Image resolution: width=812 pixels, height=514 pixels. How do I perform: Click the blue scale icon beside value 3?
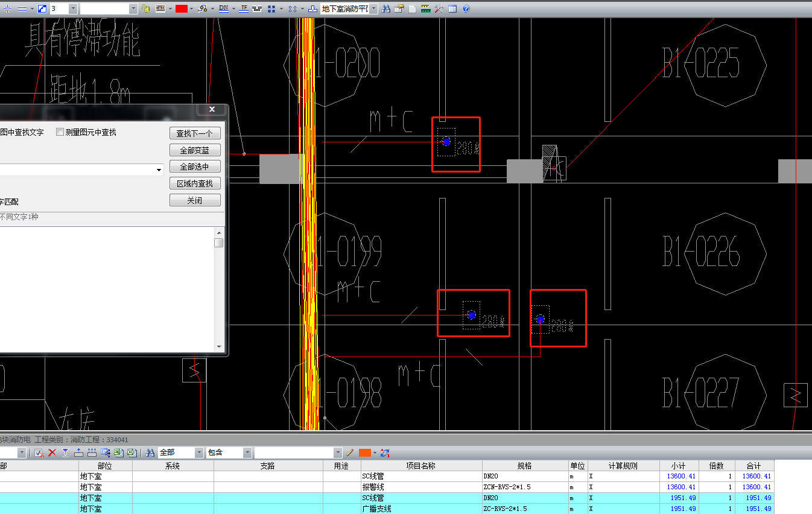click(x=42, y=8)
